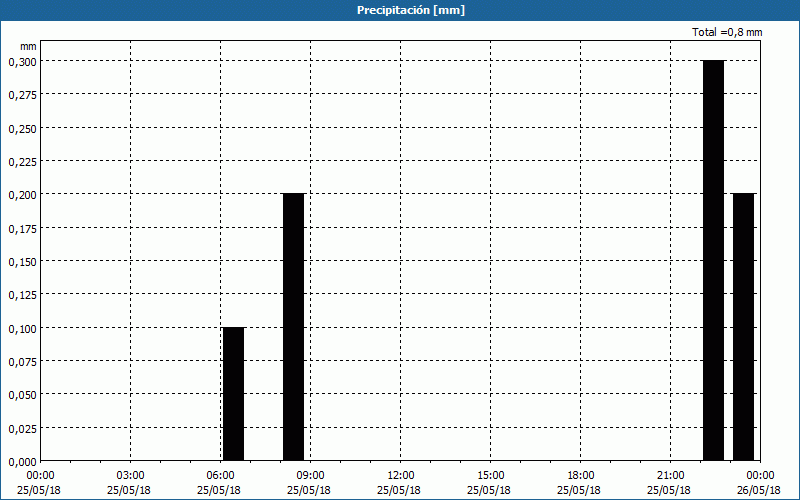This screenshot has height=500, width=800.
Task: Click the 0,150 y-axis label
Action: coord(22,262)
